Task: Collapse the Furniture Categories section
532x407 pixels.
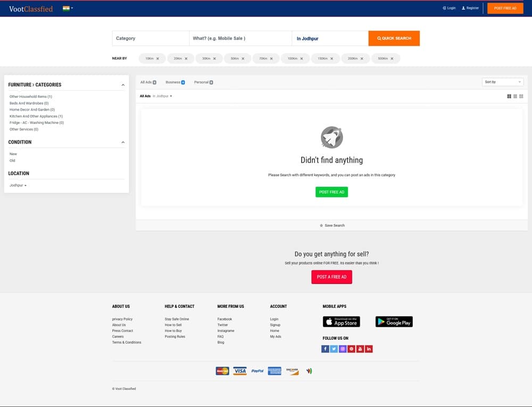Action: [x=123, y=85]
